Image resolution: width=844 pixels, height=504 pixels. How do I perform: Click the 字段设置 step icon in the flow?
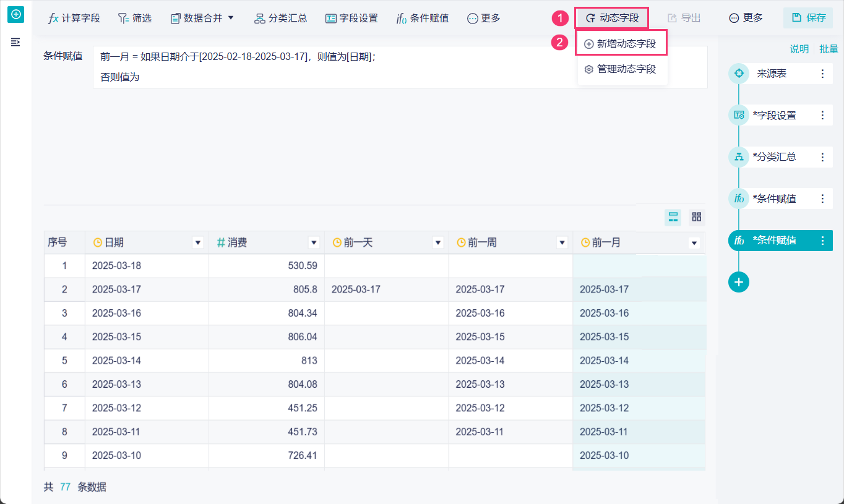[x=739, y=115]
